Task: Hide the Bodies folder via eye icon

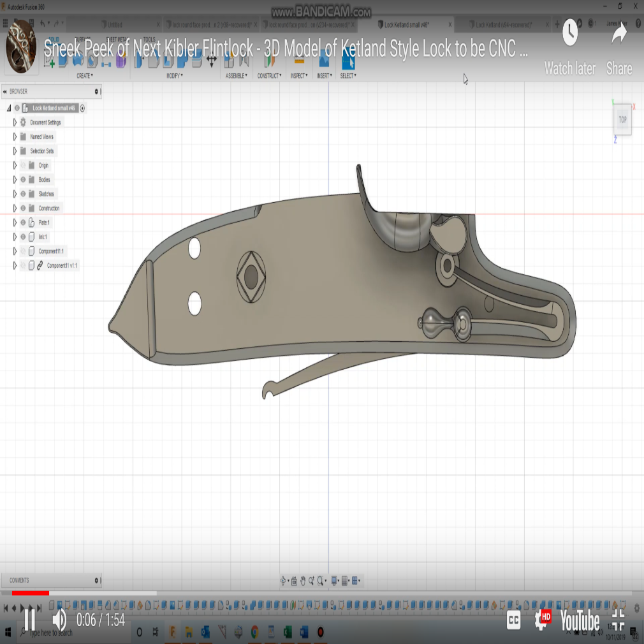Action: pos(23,179)
